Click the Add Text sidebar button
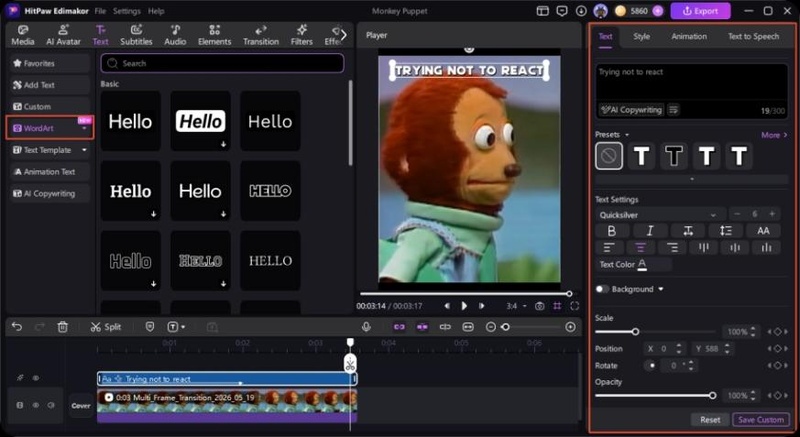This screenshot has height=437, width=800. point(49,85)
